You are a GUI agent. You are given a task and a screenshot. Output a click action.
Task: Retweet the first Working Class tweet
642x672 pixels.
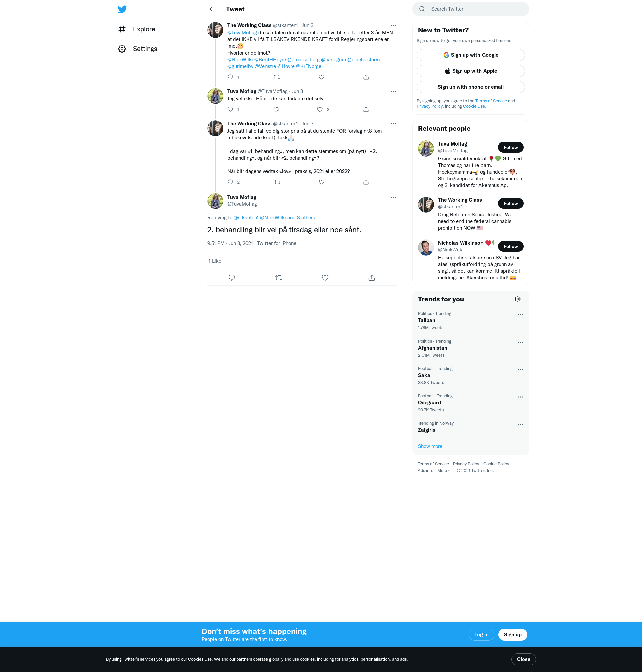(277, 77)
